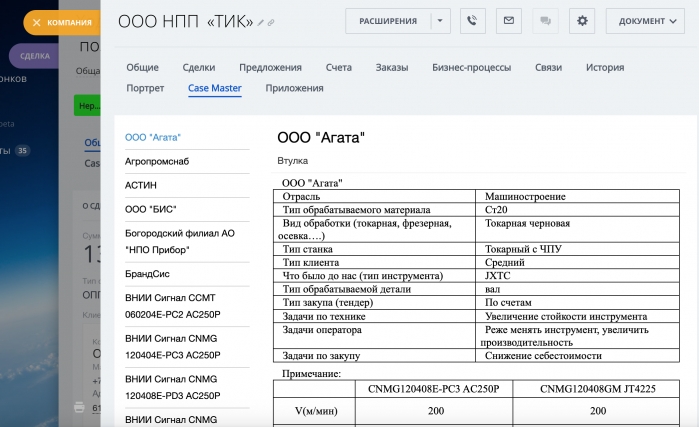Open the Бизнес-процессы tab

click(x=471, y=67)
